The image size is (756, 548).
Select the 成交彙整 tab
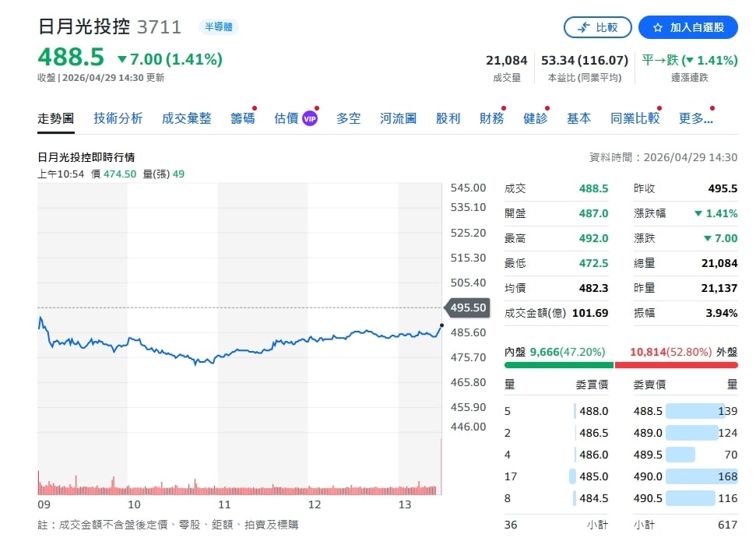[x=186, y=118]
